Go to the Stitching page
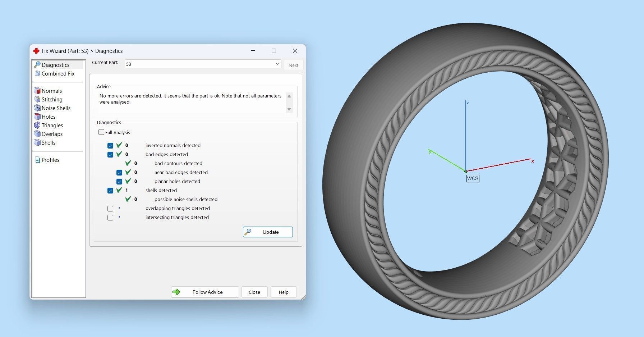644x337 pixels. point(52,100)
